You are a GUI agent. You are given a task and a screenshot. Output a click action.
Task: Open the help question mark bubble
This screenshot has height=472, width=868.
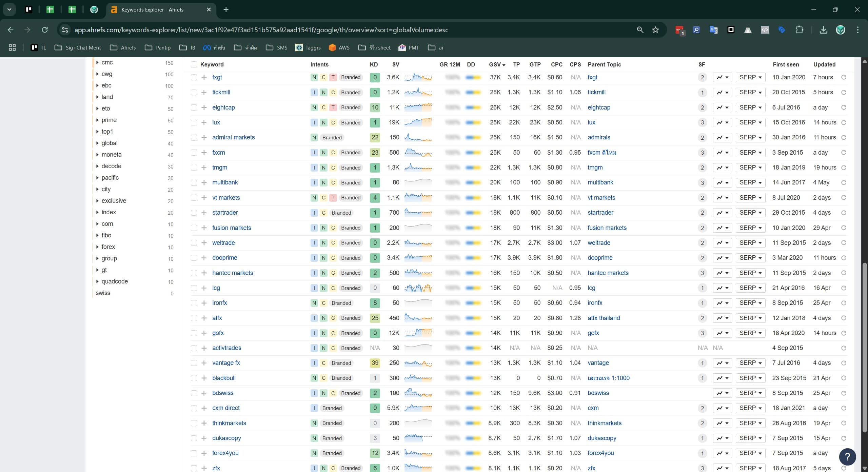[x=847, y=456]
